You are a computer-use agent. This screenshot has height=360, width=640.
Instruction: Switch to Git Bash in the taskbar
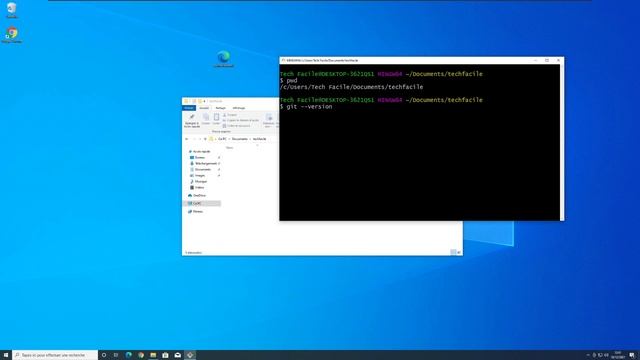coord(190,355)
